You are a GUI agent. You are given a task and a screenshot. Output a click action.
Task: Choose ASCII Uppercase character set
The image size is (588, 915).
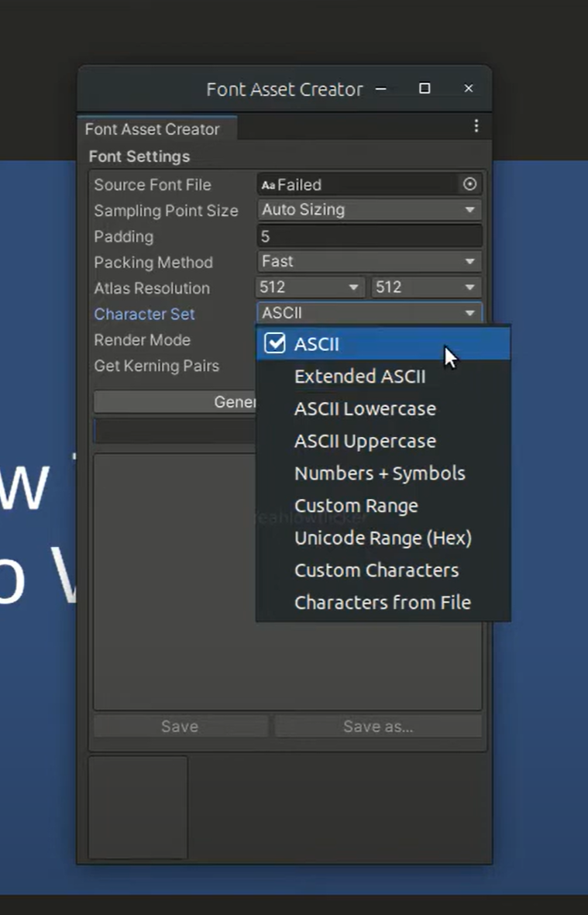click(x=383, y=441)
